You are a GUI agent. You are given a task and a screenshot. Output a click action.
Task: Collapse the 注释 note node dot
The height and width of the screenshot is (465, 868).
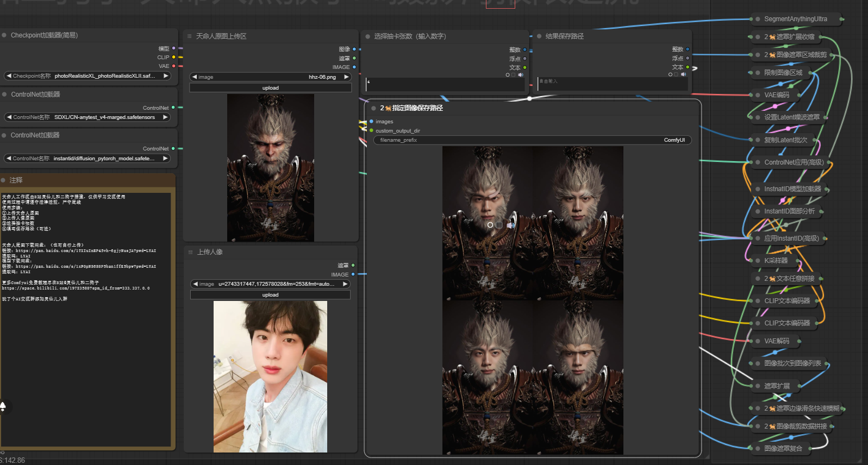pos(3,180)
